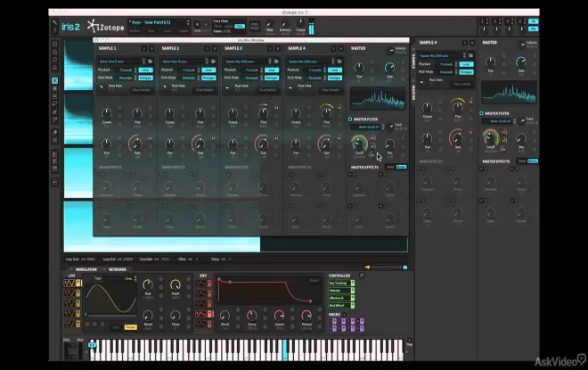Click Sample 4 folder icon in Mix Window

[x=339, y=62]
